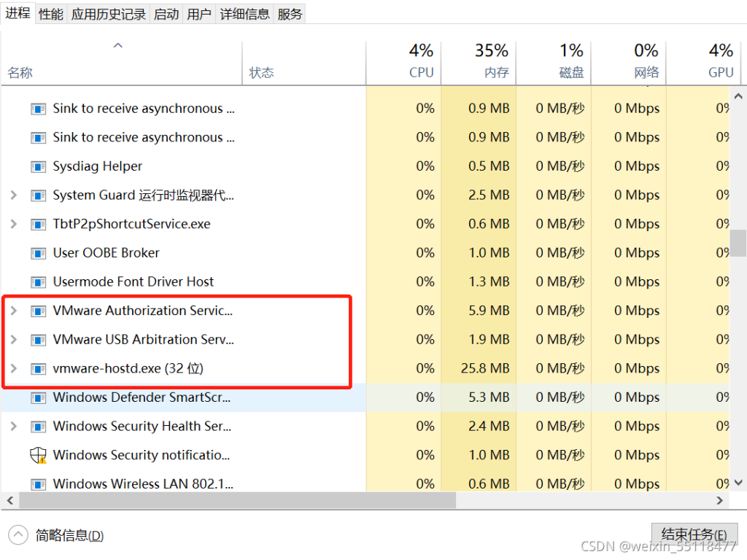This screenshot has height=560, width=747.
Task: Click the Sysdiag Helper process icon
Action: coord(38,167)
